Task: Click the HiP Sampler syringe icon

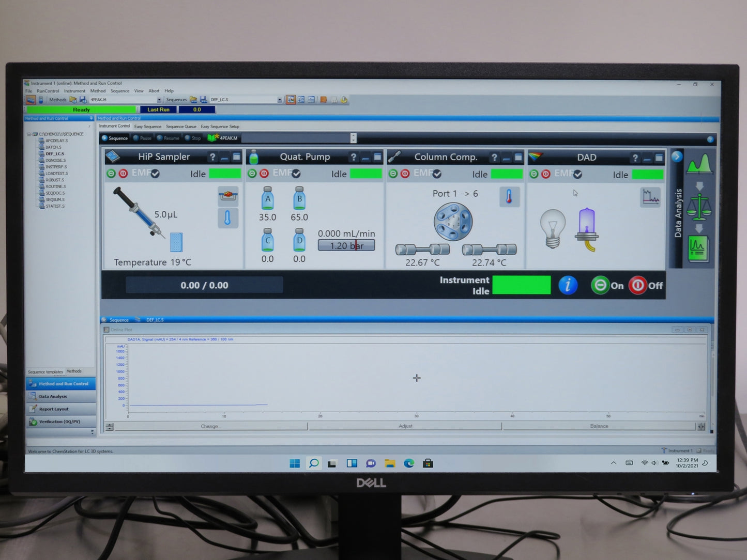Action: pyautogui.click(x=139, y=212)
